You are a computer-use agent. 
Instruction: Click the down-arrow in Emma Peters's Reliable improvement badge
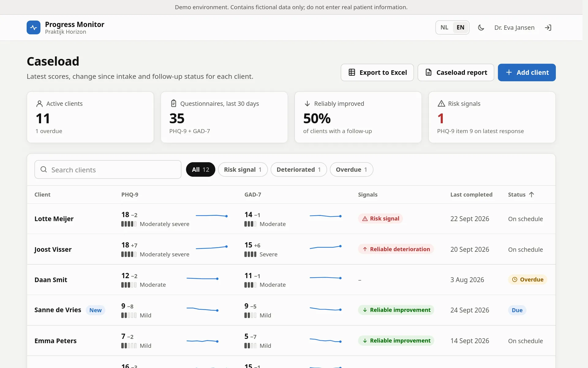click(365, 340)
